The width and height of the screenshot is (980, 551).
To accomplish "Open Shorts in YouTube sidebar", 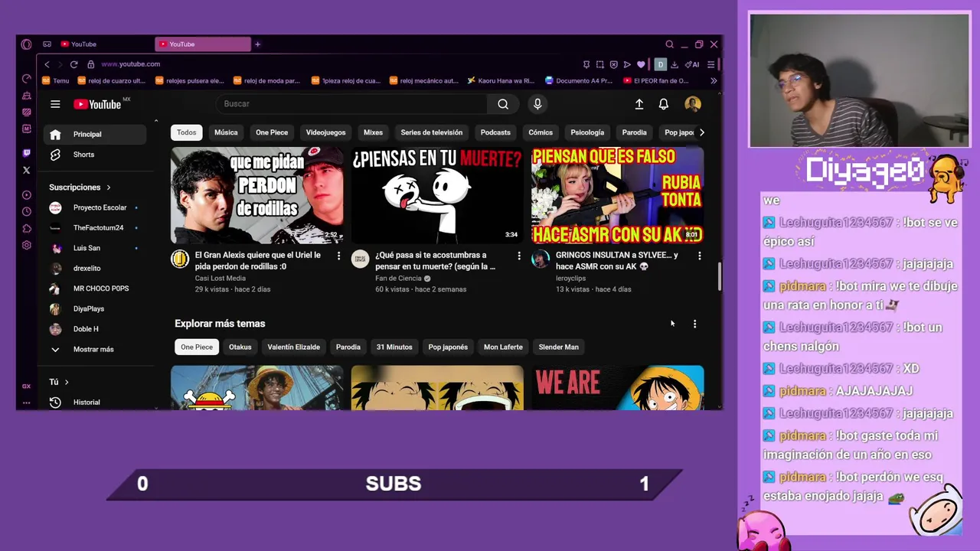I will [x=95, y=155].
